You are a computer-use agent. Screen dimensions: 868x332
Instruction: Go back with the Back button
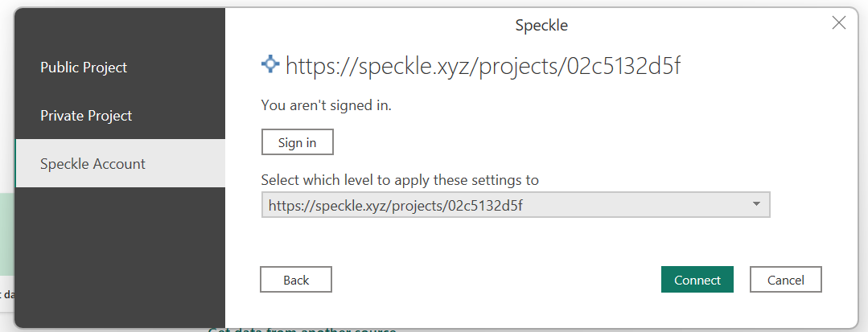tap(296, 280)
